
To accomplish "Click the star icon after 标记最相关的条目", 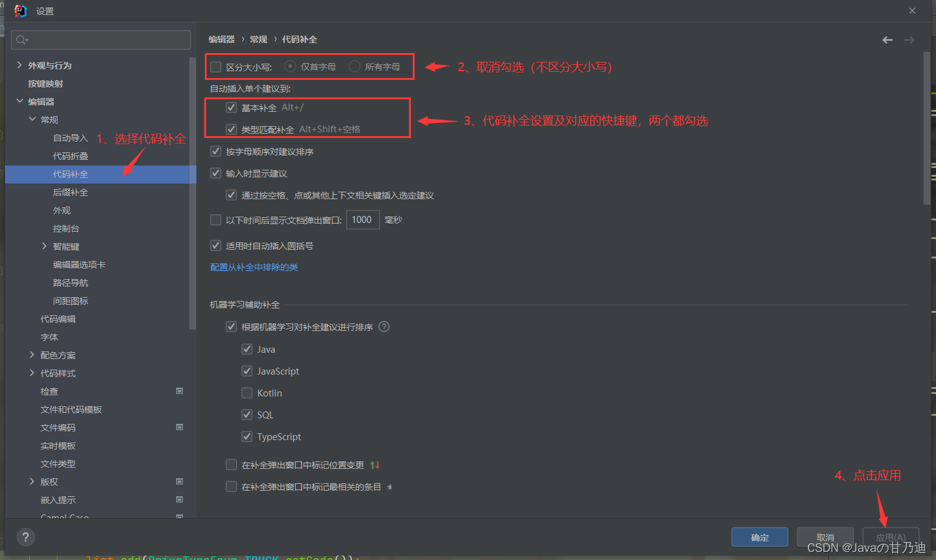I will tap(390, 487).
